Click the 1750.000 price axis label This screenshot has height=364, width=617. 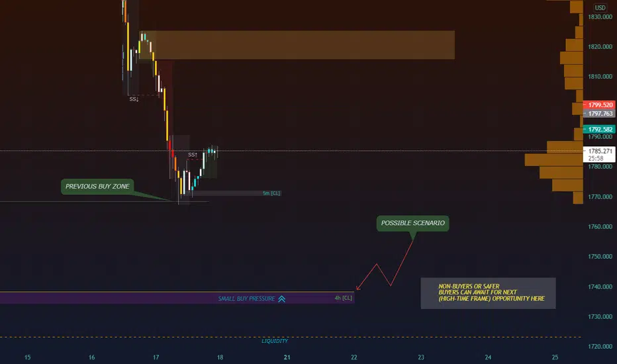[x=600, y=257]
